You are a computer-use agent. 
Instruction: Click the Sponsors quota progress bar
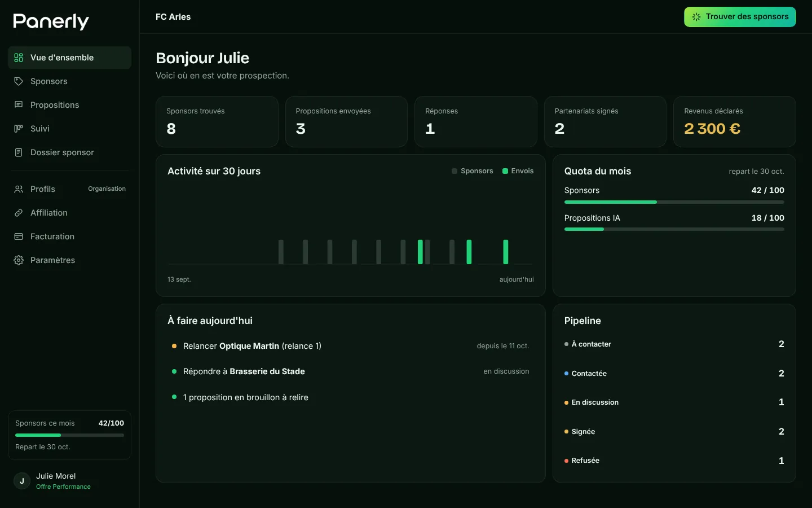(x=674, y=202)
